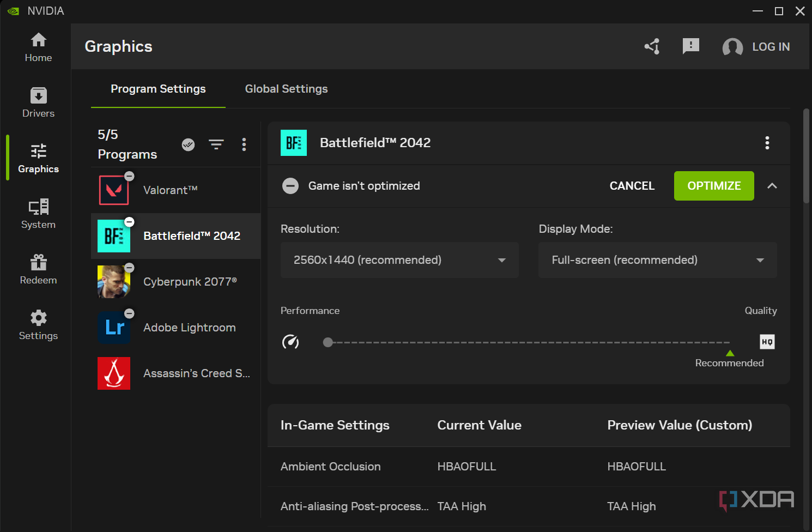Collapse the optimization settings chevron

pyautogui.click(x=772, y=186)
